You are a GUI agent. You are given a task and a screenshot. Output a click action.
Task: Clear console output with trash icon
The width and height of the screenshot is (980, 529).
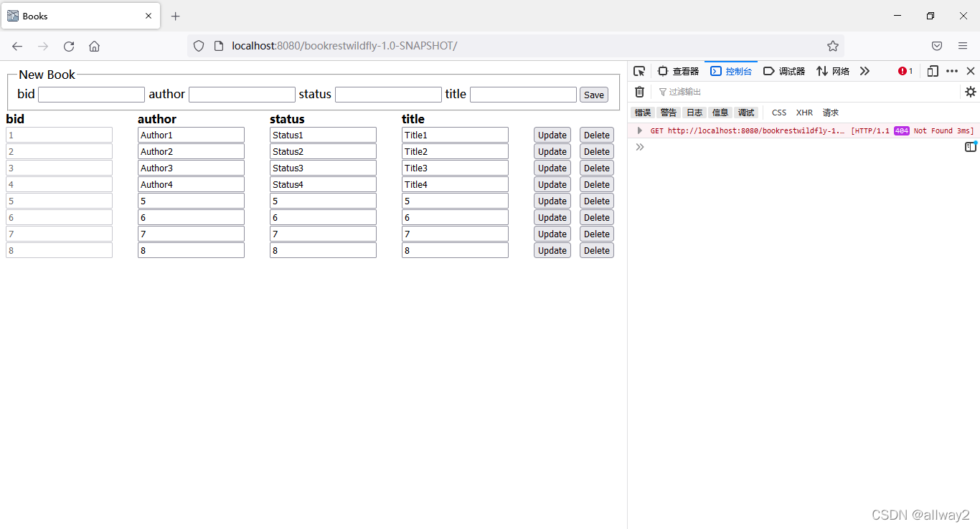click(639, 92)
